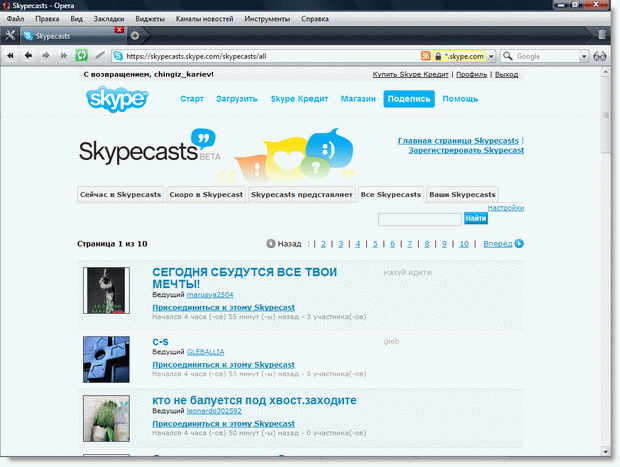
Task: Click the RSS feed icon
Action: point(425,56)
